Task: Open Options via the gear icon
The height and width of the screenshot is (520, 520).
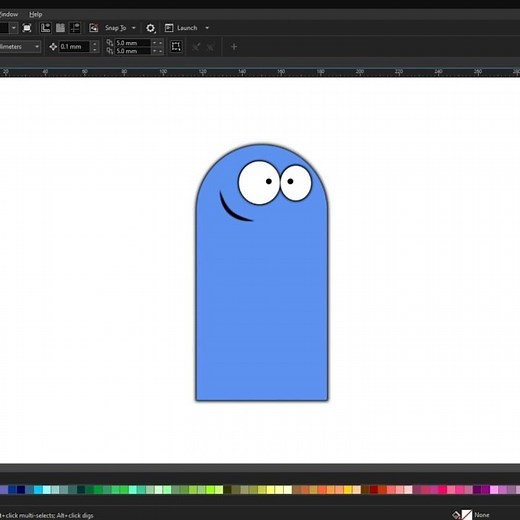Action: (150, 28)
